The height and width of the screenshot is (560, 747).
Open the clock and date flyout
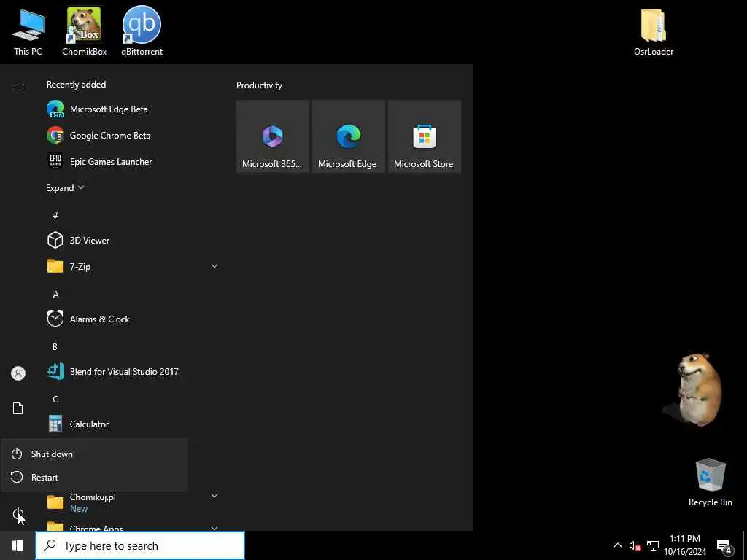[685, 545]
